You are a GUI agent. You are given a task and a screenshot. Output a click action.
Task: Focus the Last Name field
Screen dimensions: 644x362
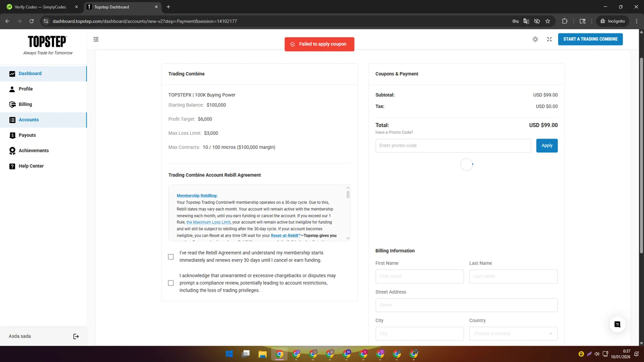click(513, 277)
